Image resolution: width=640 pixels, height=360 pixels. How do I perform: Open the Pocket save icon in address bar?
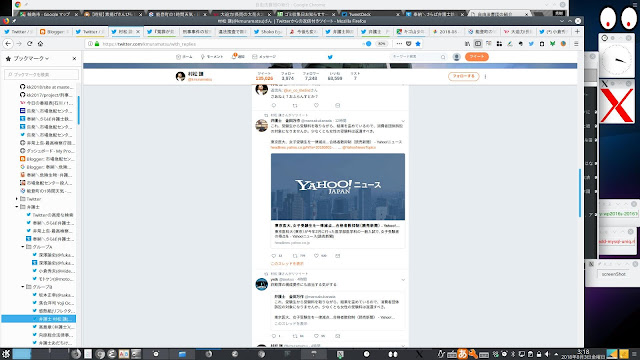click(x=409, y=44)
